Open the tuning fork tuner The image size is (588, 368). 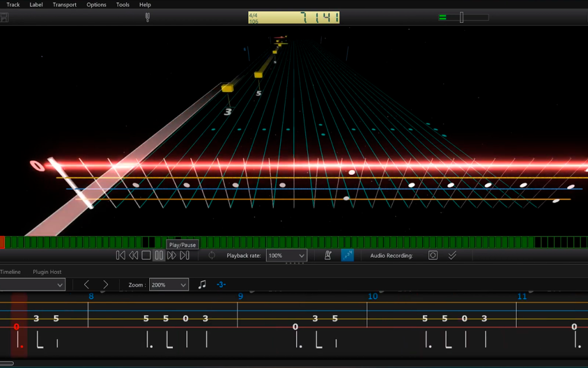point(148,17)
